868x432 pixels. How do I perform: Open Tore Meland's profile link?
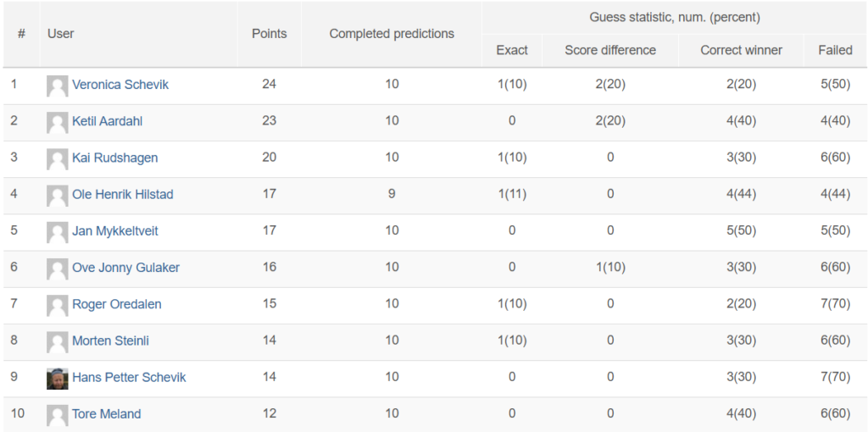pyautogui.click(x=106, y=413)
